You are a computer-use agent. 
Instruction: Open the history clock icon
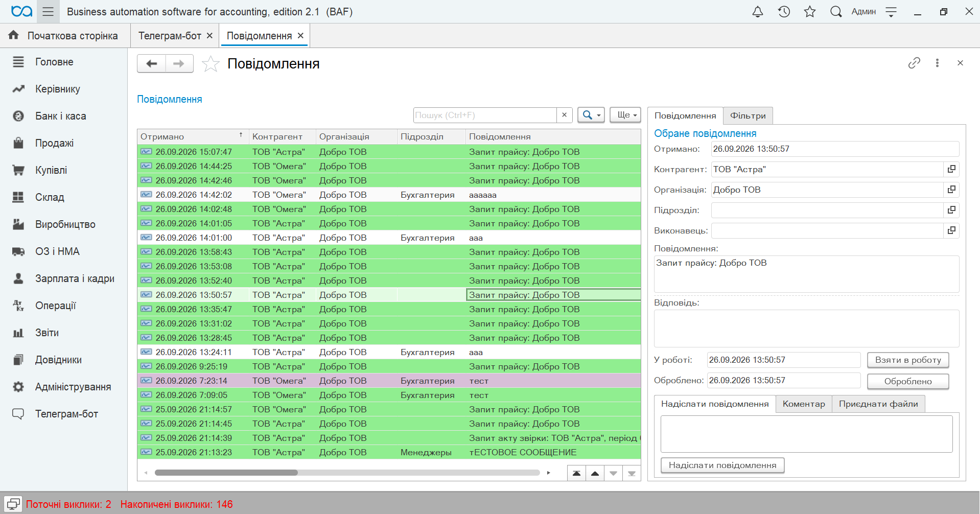(x=784, y=12)
